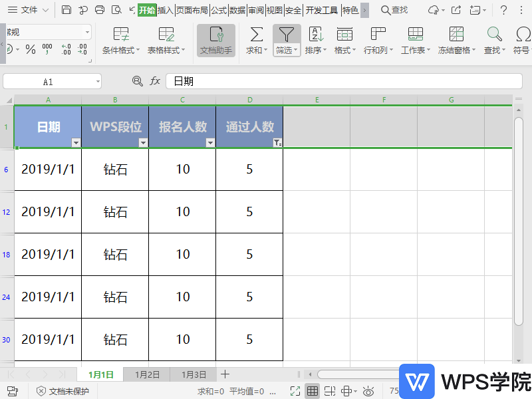This screenshot has height=399, width=532.
Task: Toggle eye protection mode icon in status bar
Action: point(368,391)
